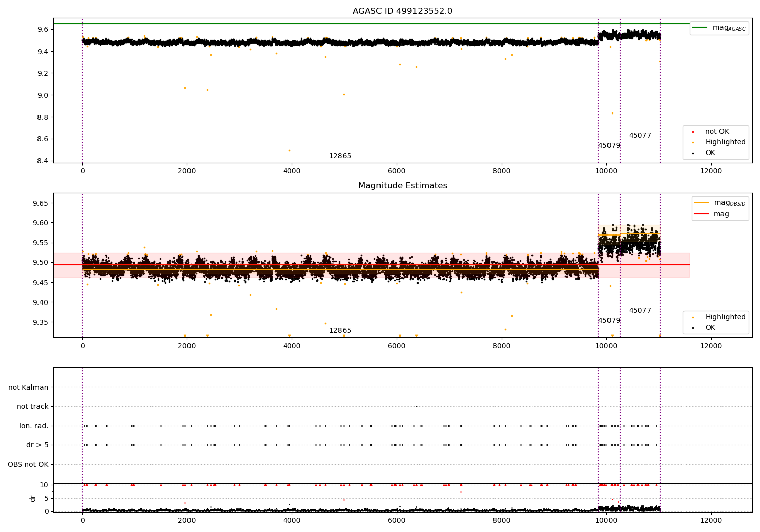Viewport: 760px width, 532px height.
Task: Click the 10000 x-axis tick of the top plot
Action: coord(606,171)
